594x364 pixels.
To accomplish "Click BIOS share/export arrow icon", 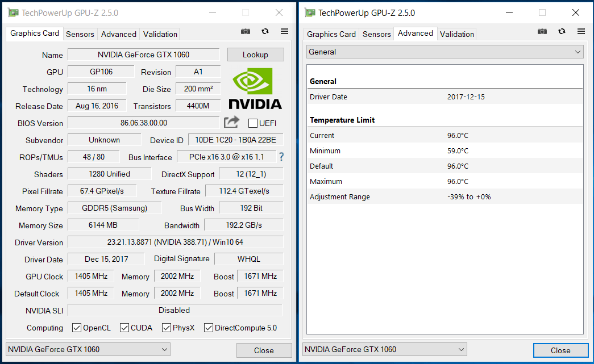I will [231, 122].
